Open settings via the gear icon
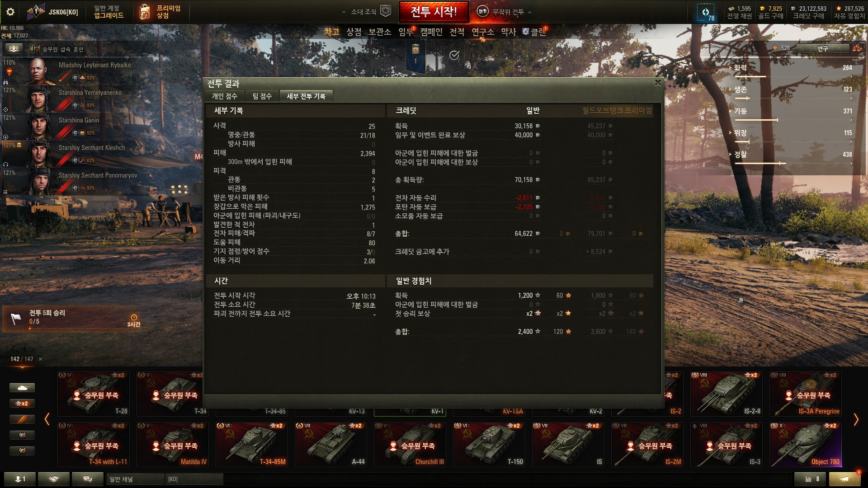The height and width of the screenshot is (488, 868). pyautogui.click(x=10, y=12)
